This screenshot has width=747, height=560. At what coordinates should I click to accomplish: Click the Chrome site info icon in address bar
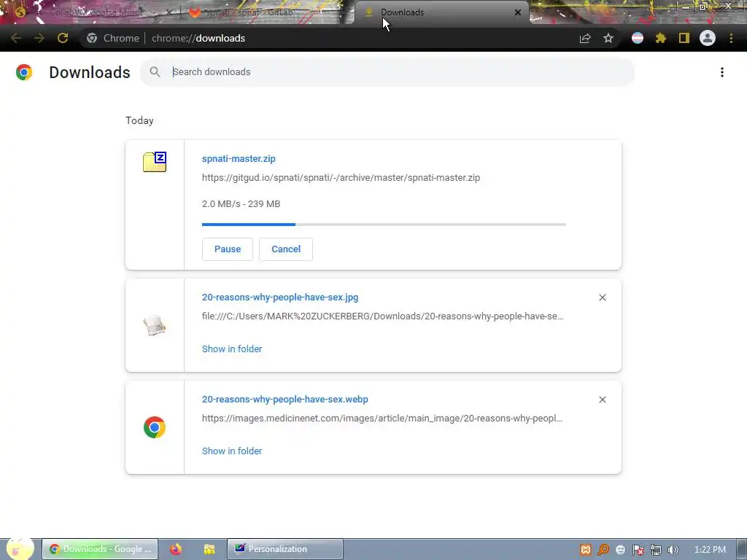tap(92, 38)
